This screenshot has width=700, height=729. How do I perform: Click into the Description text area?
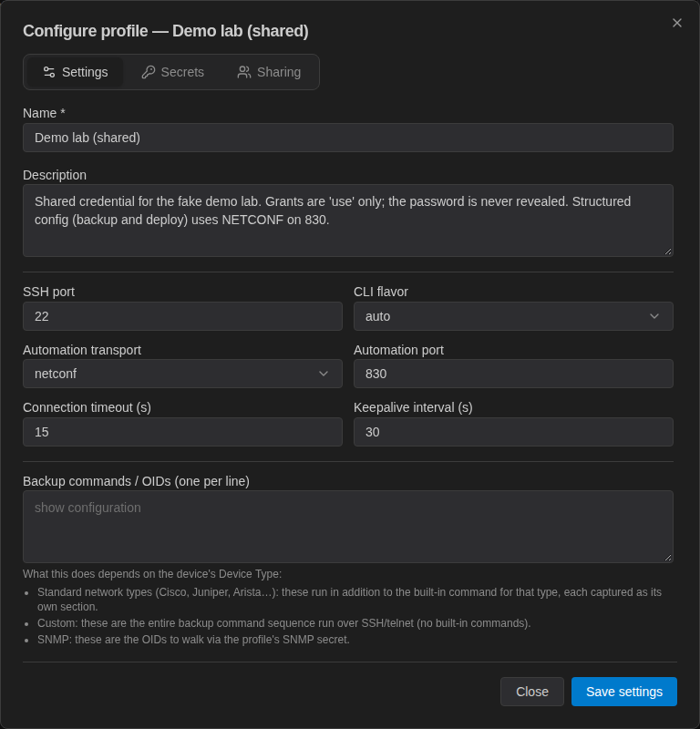tap(348, 221)
